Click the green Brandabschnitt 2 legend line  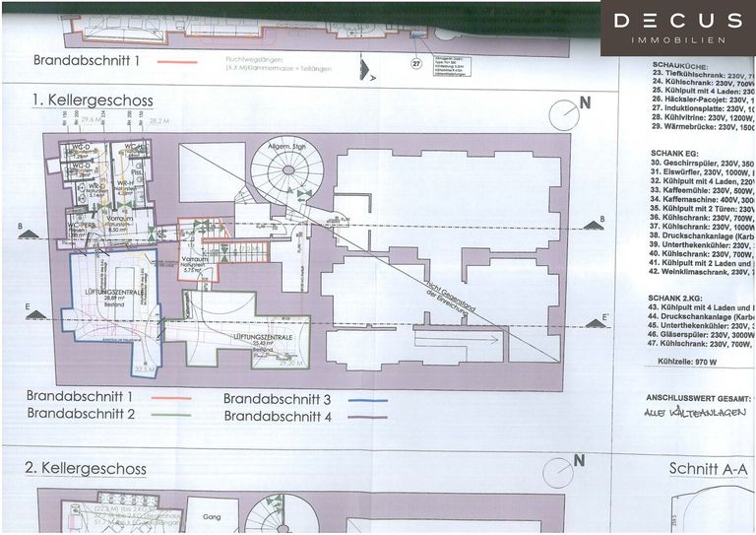[x=169, y=414]
